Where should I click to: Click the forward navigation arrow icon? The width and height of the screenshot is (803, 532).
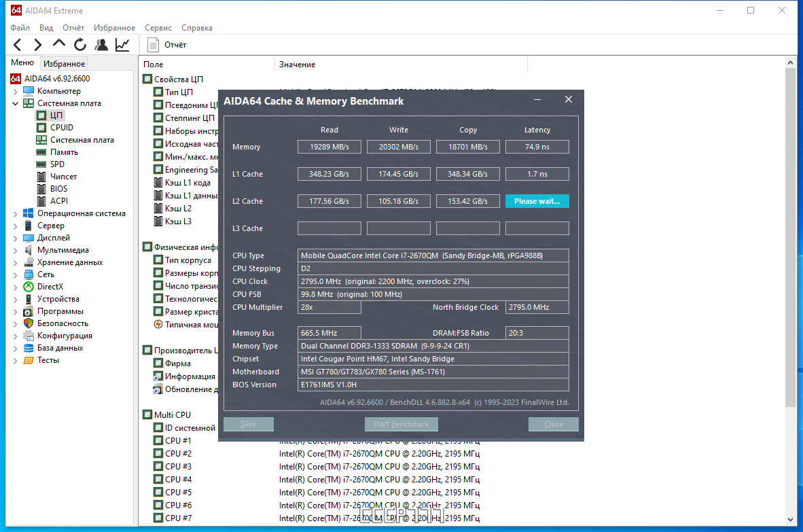tap(37, 45)
